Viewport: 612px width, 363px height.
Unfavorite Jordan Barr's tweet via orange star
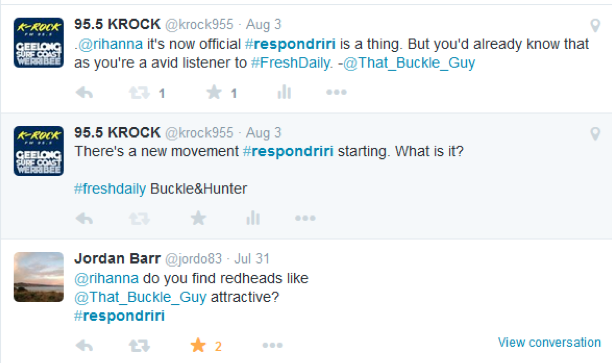[x=198, y=345]
